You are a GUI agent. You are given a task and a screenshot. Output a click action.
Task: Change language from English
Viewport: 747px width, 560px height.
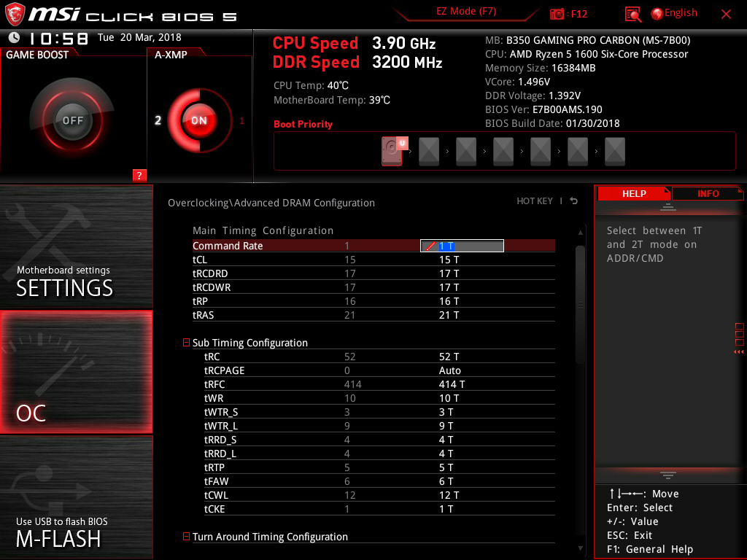click(x=681, y=13)
